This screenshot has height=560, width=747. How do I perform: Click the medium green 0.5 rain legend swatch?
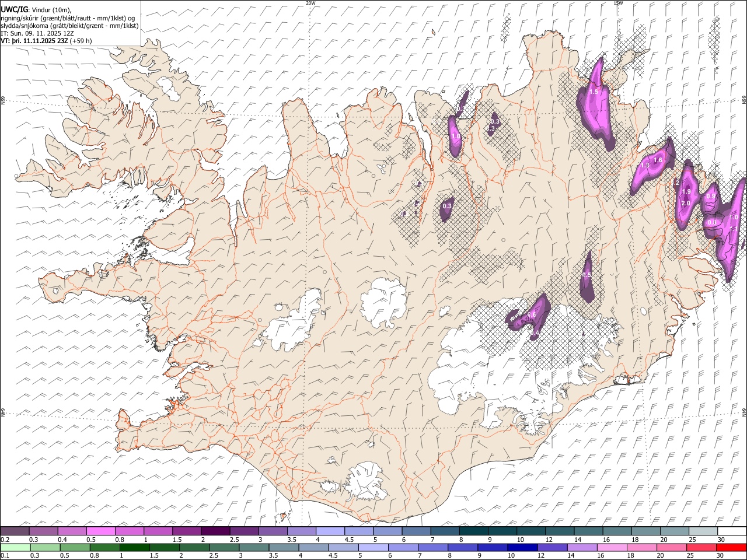point(75,547)
